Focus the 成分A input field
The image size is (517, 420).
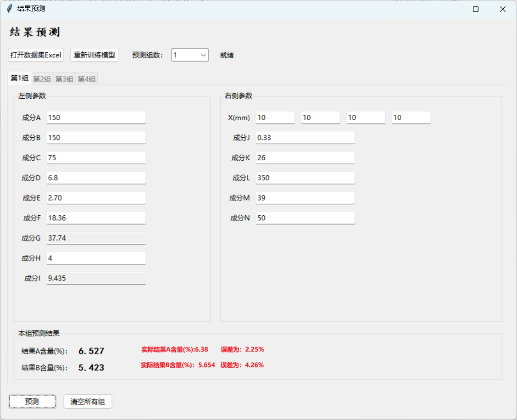coord(96,118)
